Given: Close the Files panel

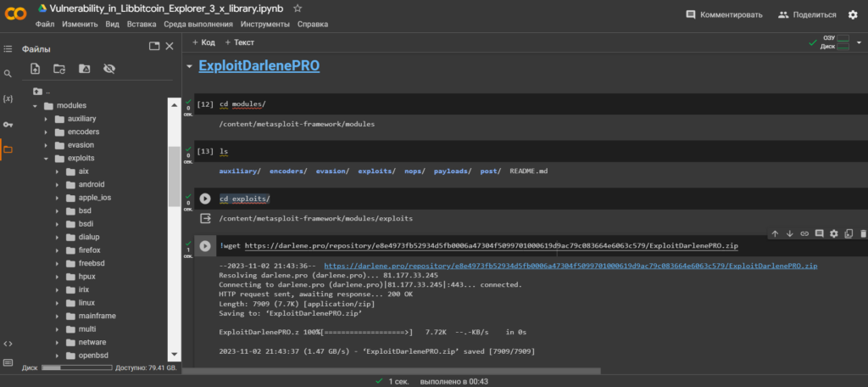Looking at the screenshot, I should (x=170, y=47).
